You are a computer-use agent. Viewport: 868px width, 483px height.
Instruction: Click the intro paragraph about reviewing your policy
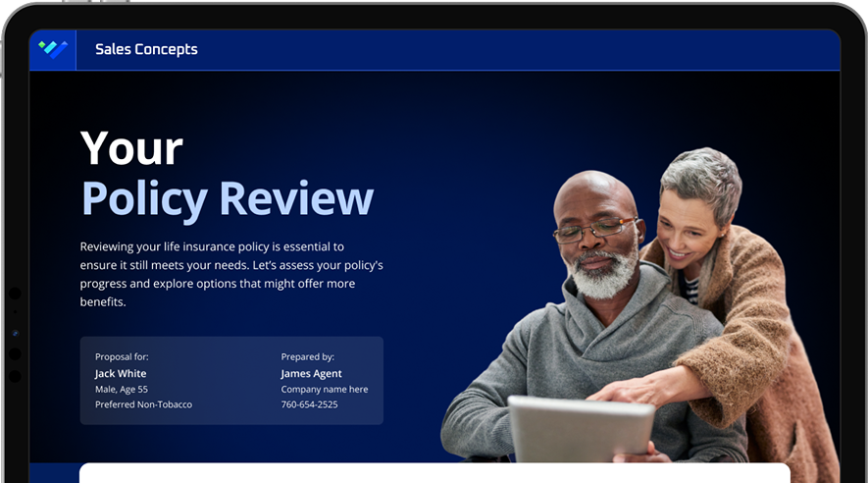(230, 274)
